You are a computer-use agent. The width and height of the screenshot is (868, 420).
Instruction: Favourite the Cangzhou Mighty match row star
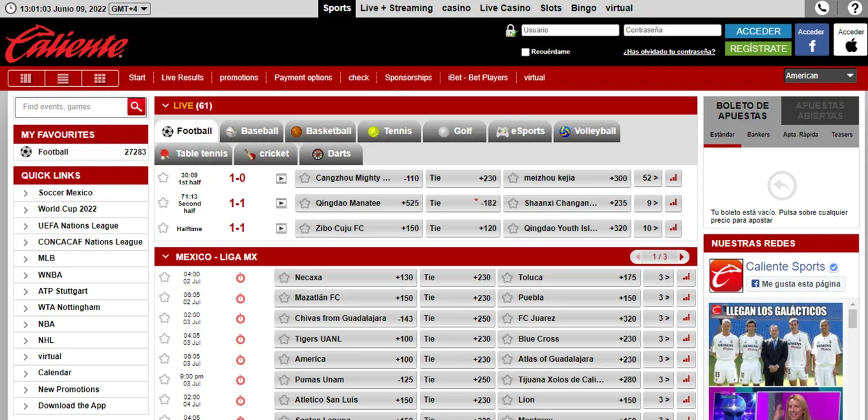click(x=163, y=178)
